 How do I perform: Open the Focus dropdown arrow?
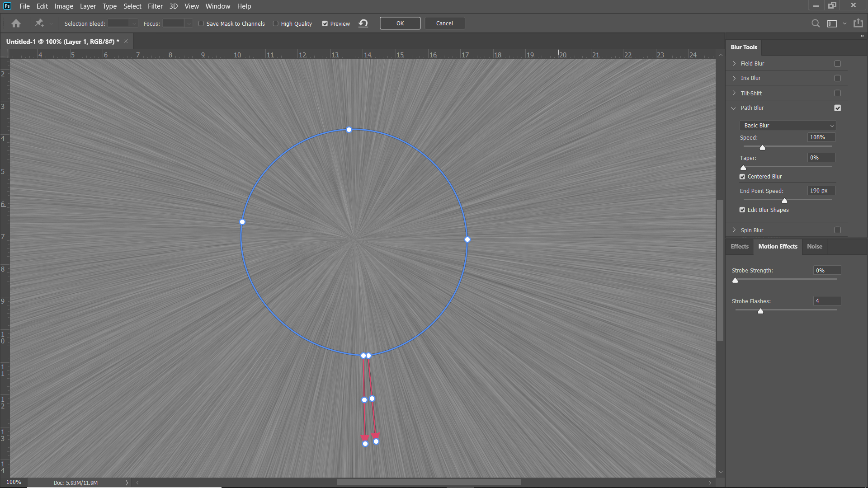click(189, 23)
